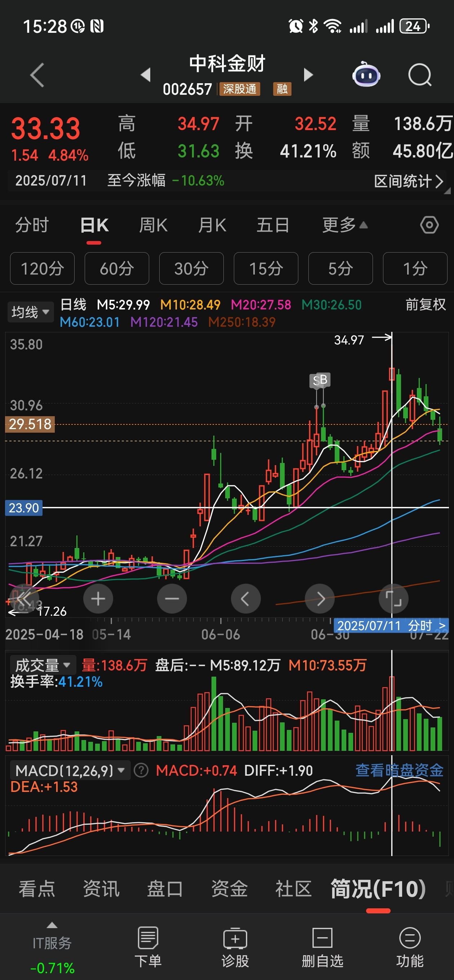454x980 pixels.
Task: Tap the DEA:+1.53 value
Action: point(44,787)
